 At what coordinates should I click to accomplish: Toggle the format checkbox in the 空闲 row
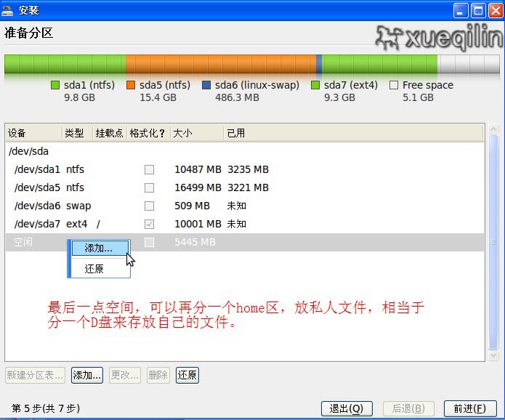point(149,242)
